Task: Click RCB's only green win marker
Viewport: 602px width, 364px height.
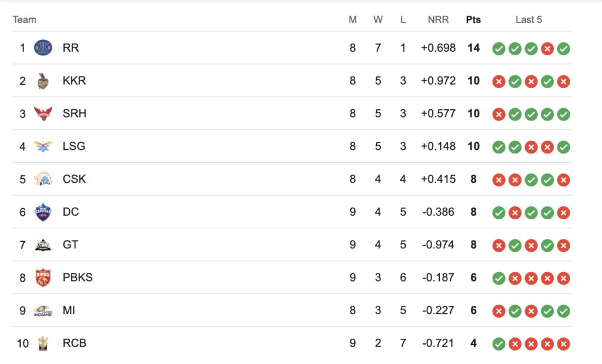Action: [499, 344]
